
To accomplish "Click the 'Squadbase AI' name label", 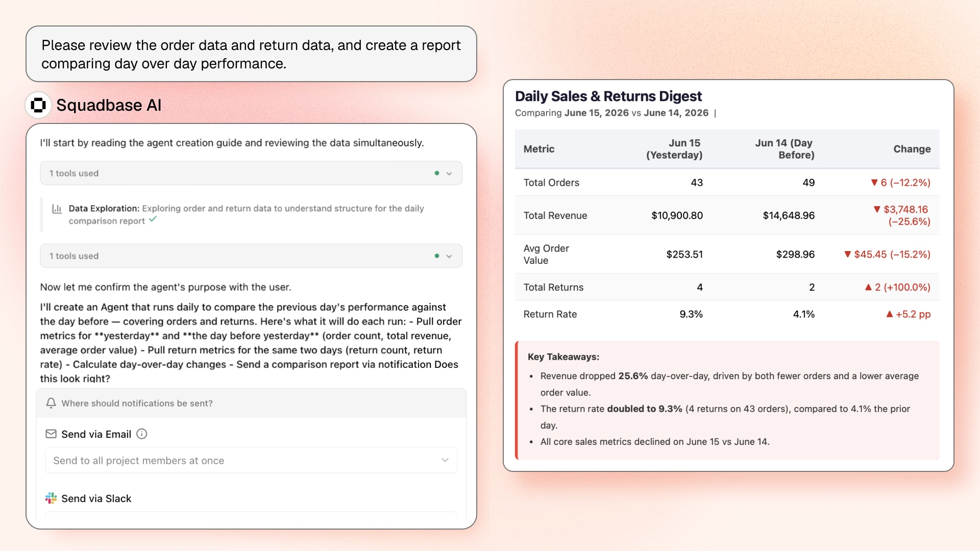I will click(x=109, y=105).
